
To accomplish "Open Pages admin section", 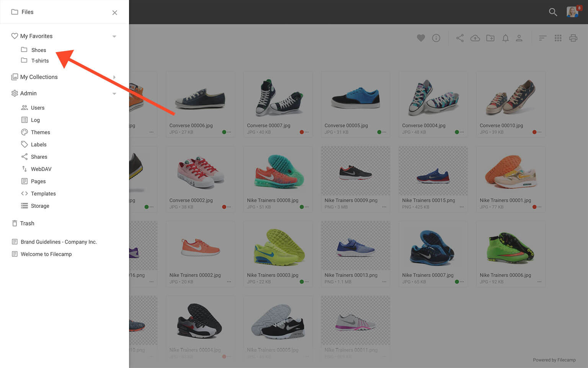I will point(33,181).
